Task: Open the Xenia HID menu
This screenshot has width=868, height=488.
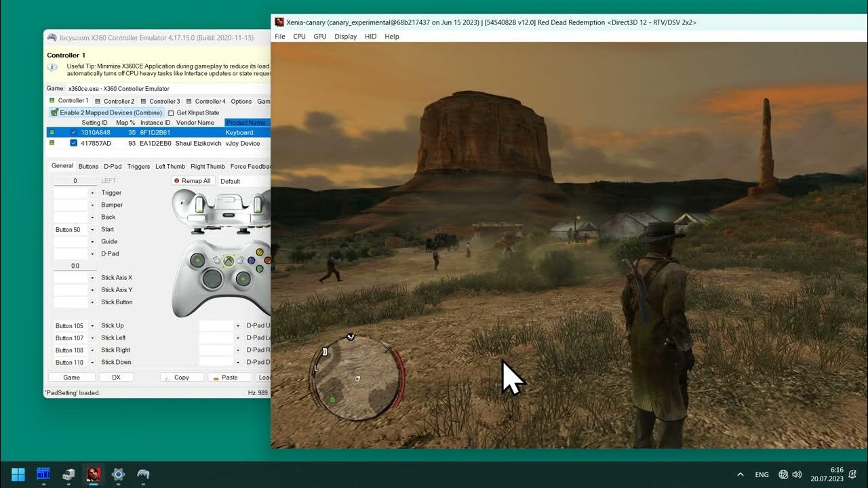Action: click(x=370, y=37)
